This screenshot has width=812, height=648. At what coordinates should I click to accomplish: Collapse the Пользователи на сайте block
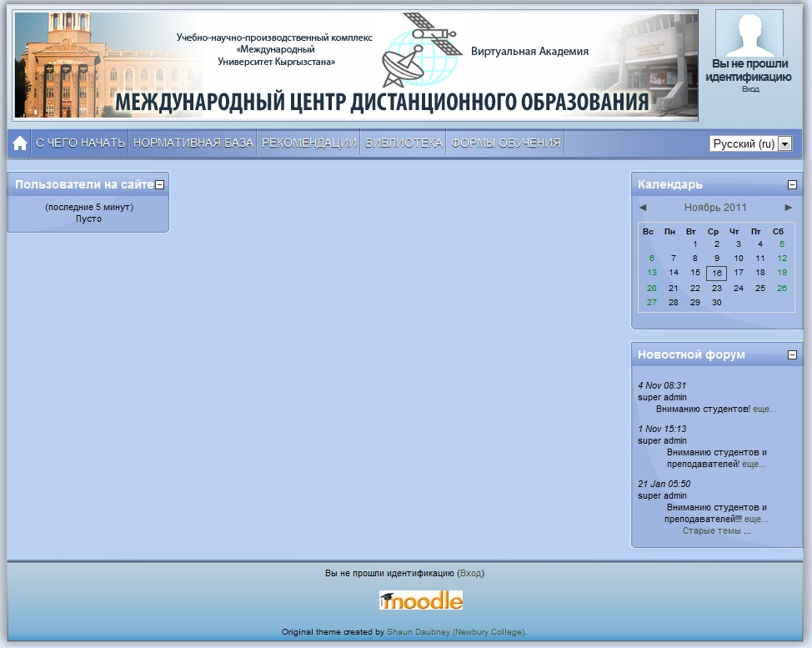coord(162,183)
